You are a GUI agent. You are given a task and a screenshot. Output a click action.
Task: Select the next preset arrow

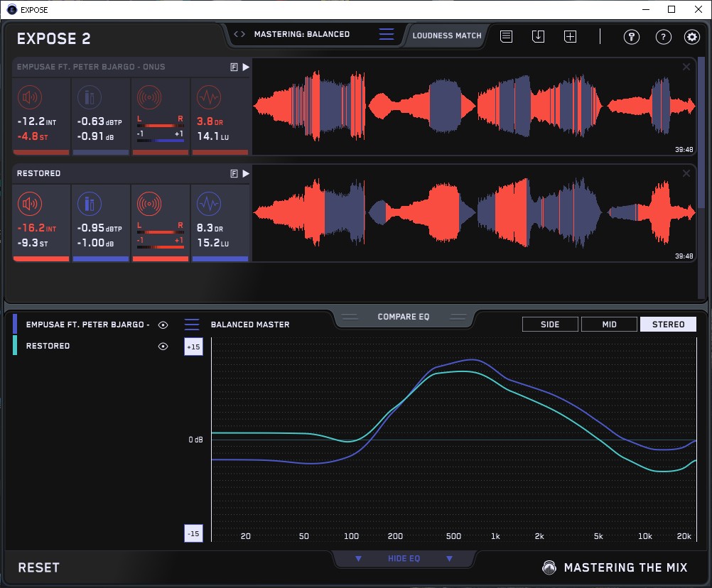point(243,34)
